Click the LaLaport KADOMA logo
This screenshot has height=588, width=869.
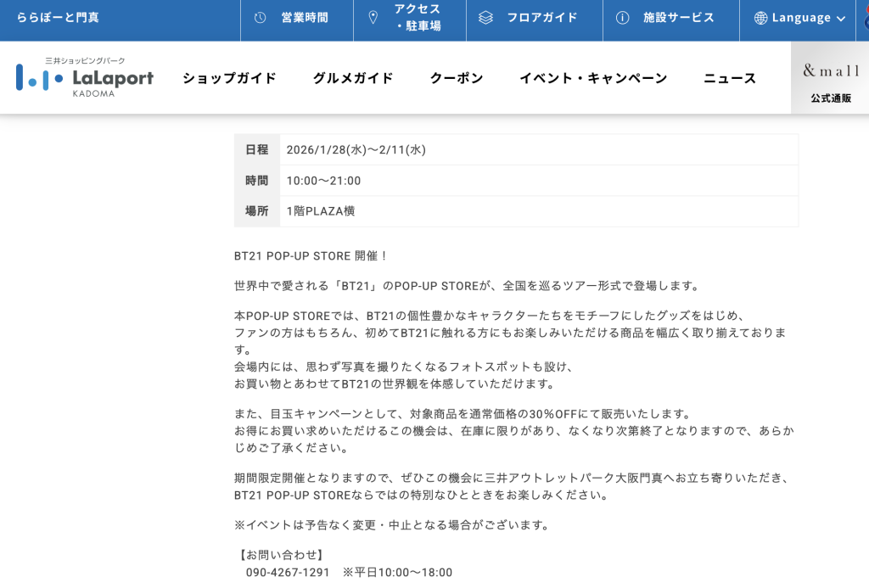click(85, 77)
